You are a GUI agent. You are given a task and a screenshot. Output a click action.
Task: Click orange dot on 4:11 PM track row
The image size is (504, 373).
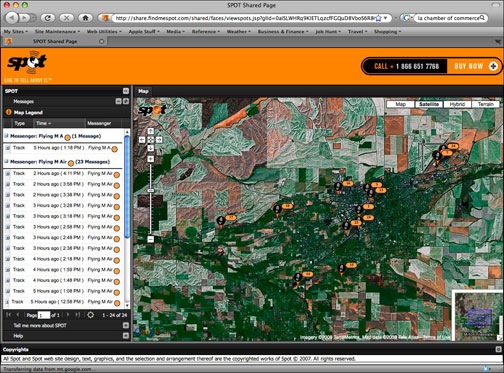click(117, 175)
